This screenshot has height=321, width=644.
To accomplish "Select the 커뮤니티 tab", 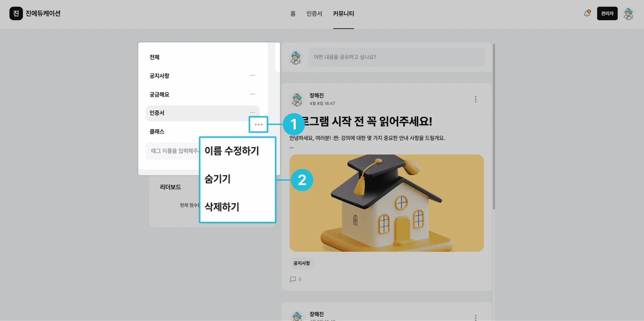I will 343,14.
